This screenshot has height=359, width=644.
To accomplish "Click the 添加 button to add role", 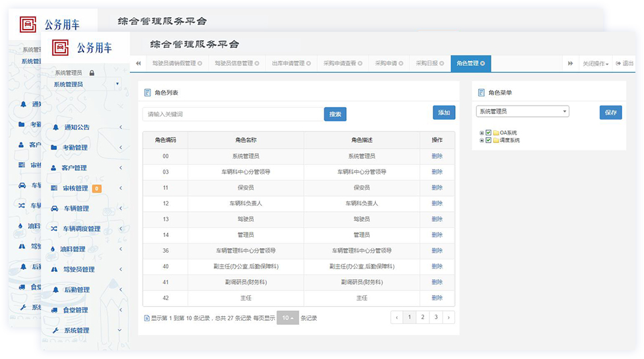I will pyautogui.click(x=444, y=113).
